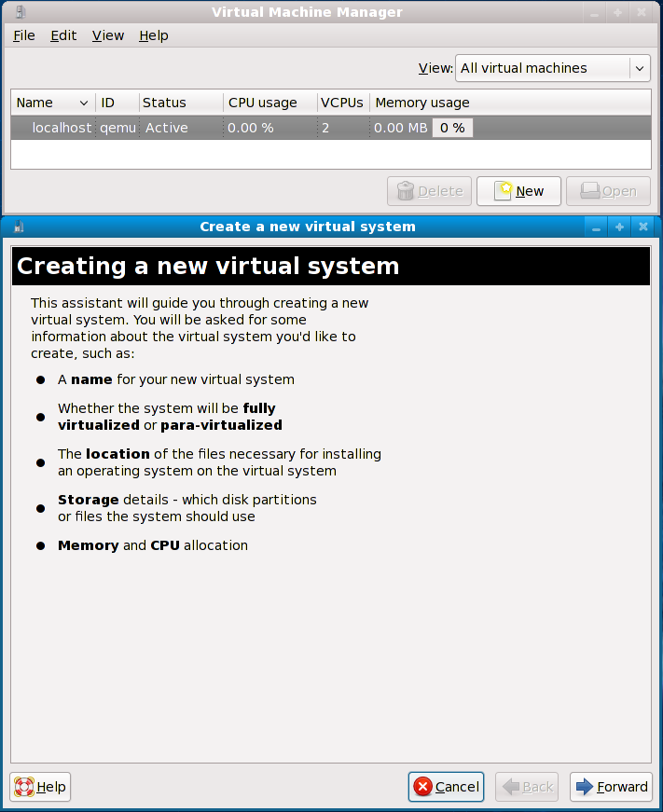
Task: Click the 'Memory and CPU allocation' bullet text
Action: coord(153,545)
